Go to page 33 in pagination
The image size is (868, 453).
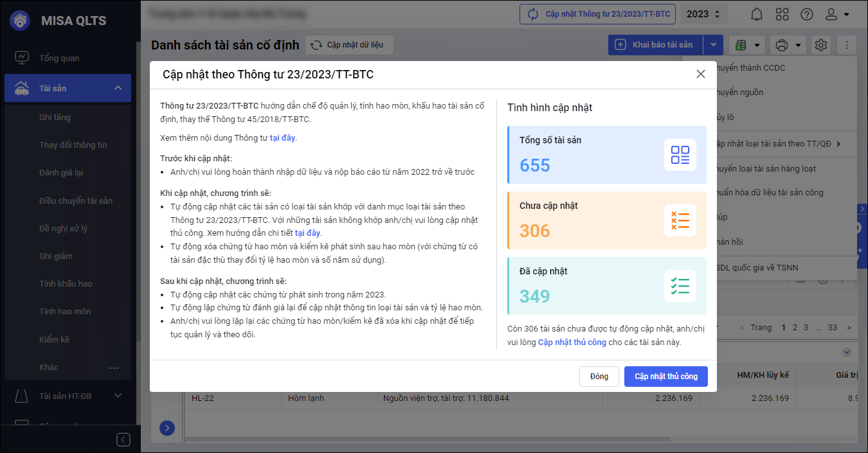click(x=833, y=328)
